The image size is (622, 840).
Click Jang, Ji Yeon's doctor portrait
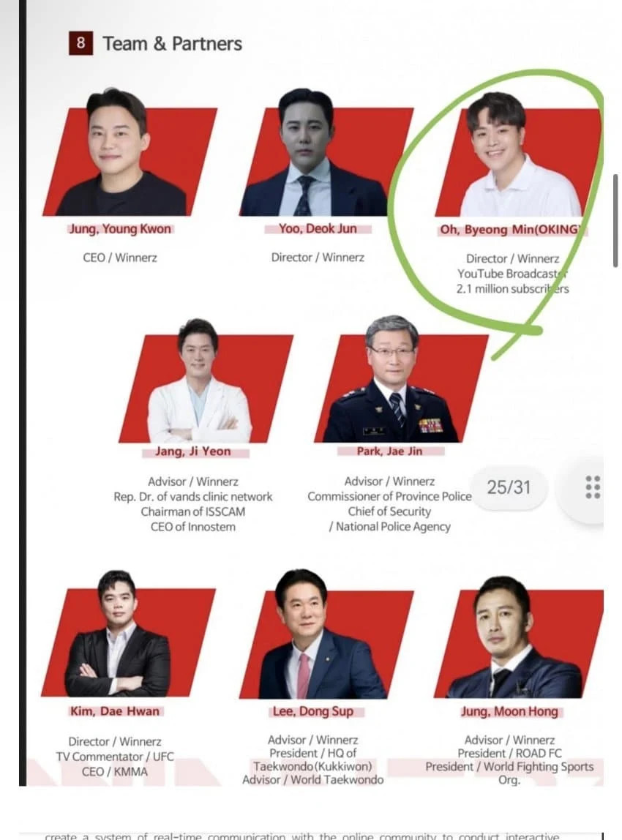pos(206,381)
